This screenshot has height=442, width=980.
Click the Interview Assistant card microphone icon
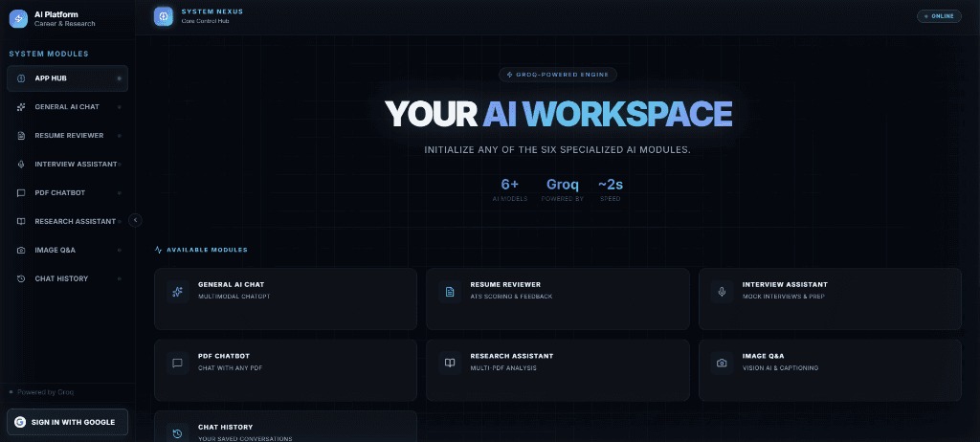pyautogui.click(x=722, y=292)
